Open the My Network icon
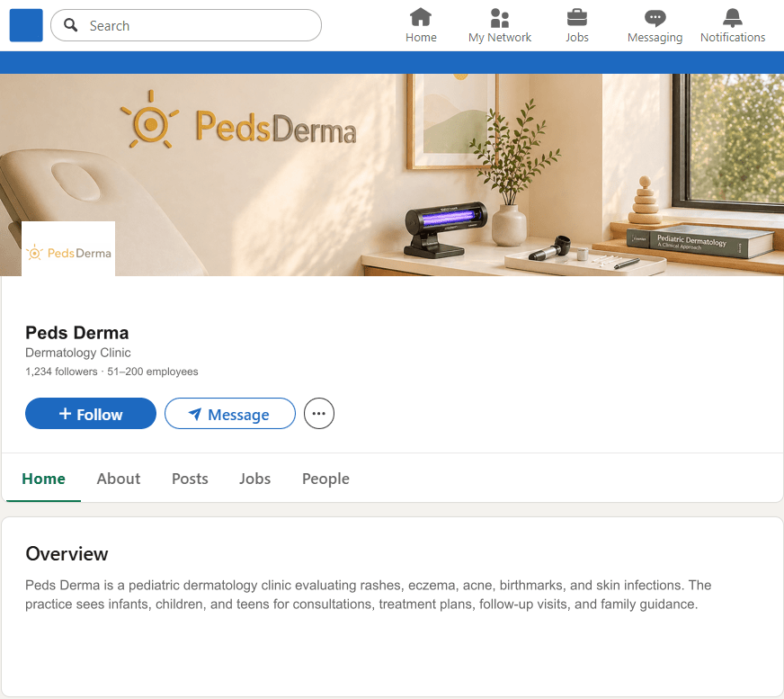The image size is (784, 699). [499, 18]
